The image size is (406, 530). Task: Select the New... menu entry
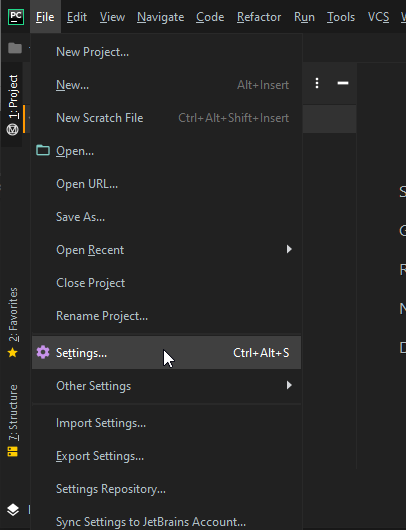click(166, 85)
